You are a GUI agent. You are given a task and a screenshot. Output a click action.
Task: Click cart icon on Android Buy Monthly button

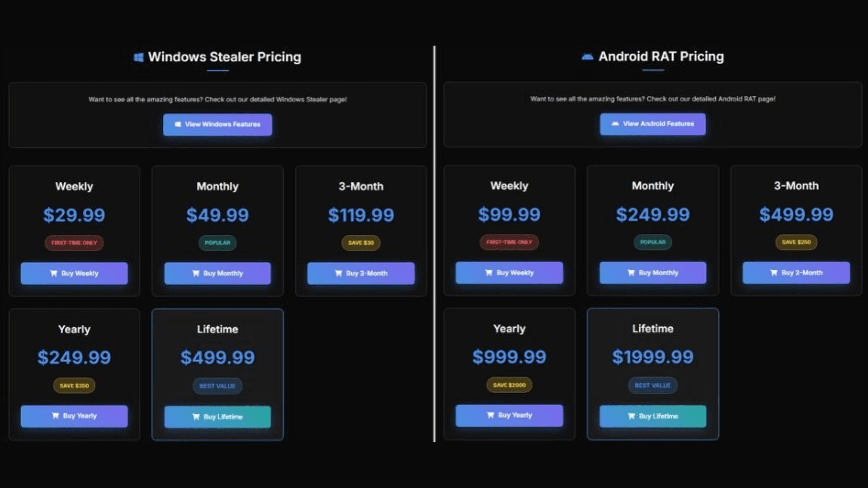click(631, 273)
